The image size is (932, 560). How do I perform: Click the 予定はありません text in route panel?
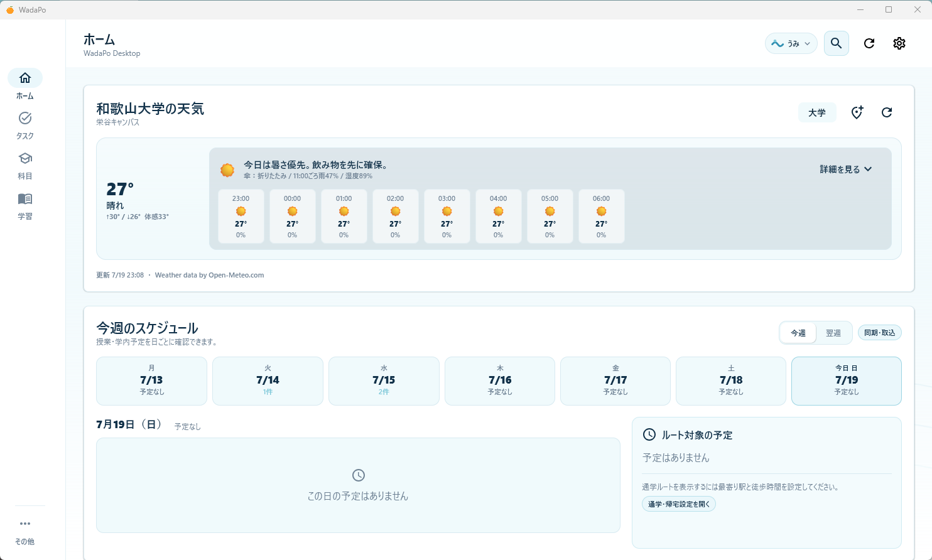coord(676,458)
